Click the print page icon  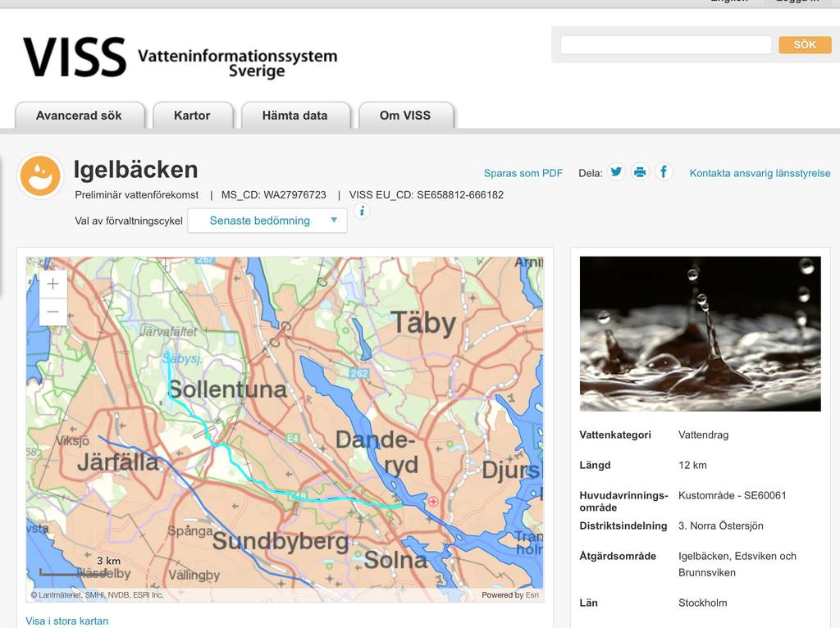pyautogui.click(x=640, y=172)
